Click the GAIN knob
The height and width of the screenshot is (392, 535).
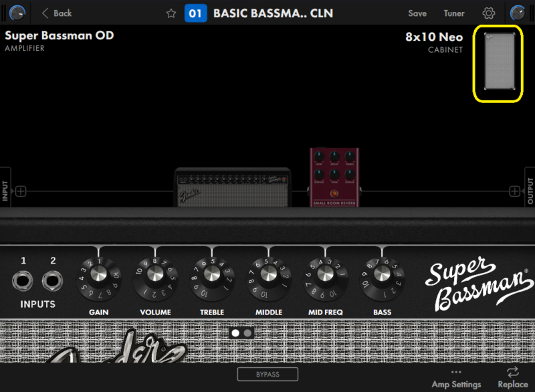pos(98,274)
